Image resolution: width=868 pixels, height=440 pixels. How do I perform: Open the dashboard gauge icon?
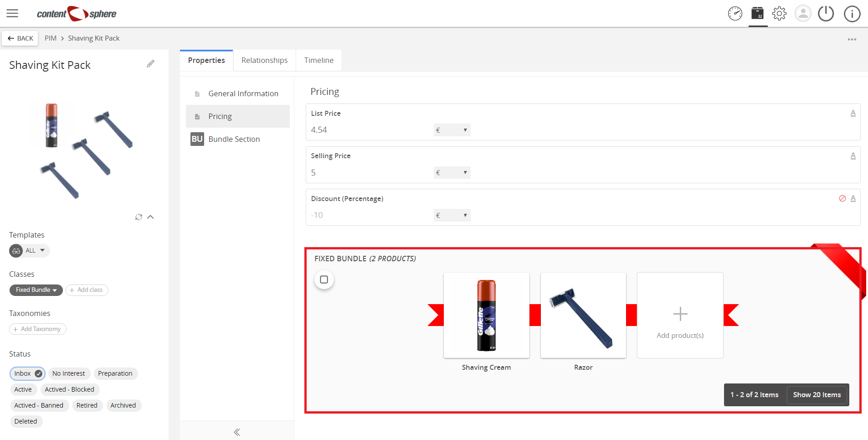(735, 14)
